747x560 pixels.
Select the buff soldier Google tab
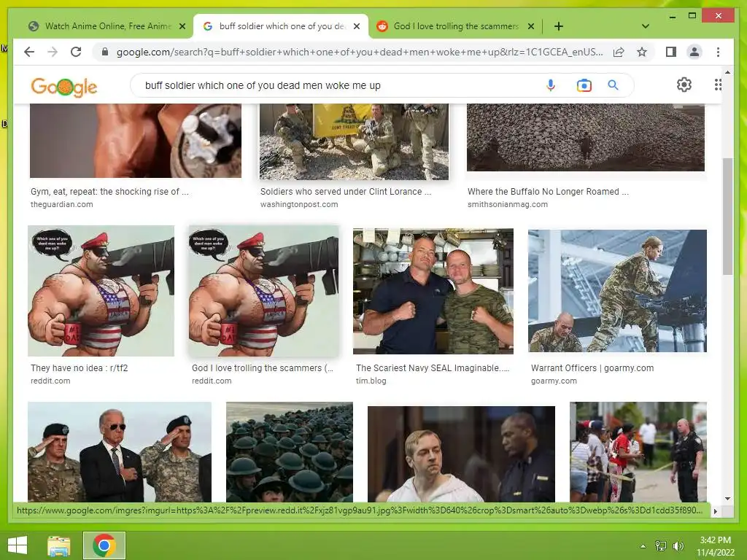pos(281,26)
